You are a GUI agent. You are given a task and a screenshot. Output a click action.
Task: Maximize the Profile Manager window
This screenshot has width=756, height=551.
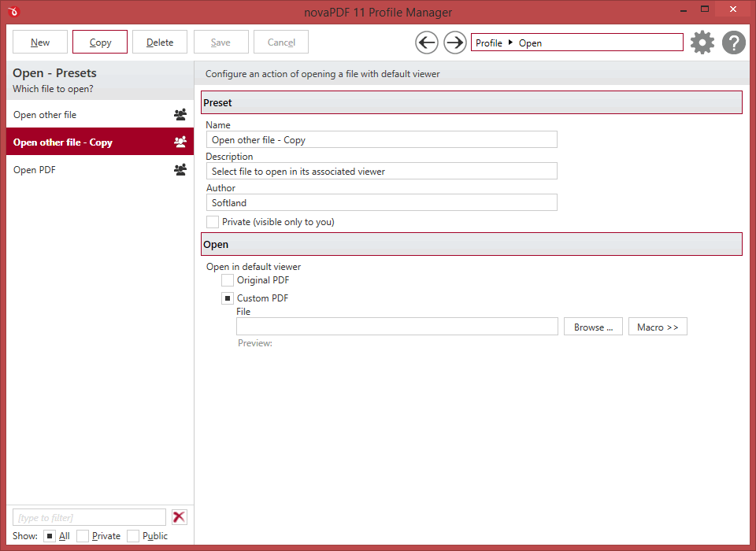(x=705, y=9)
